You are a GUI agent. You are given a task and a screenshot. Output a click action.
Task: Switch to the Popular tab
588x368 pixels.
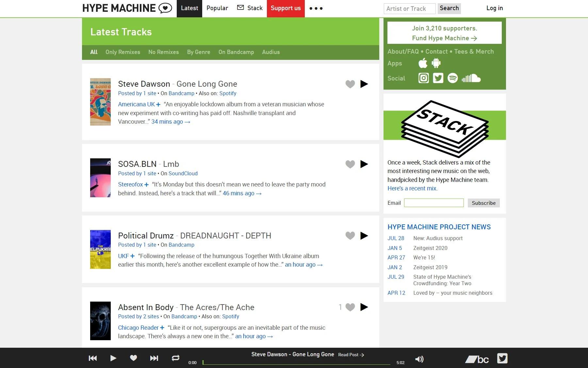[x=217, y=8]
